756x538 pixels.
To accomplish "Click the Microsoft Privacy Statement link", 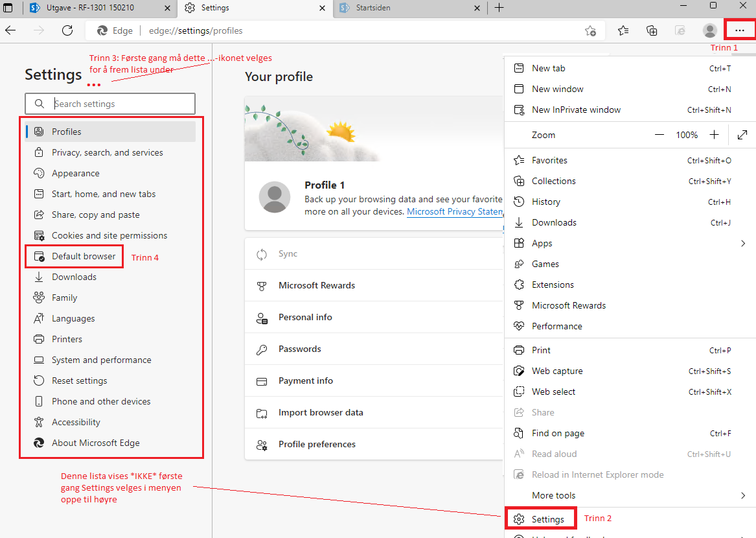I will 455,212.
